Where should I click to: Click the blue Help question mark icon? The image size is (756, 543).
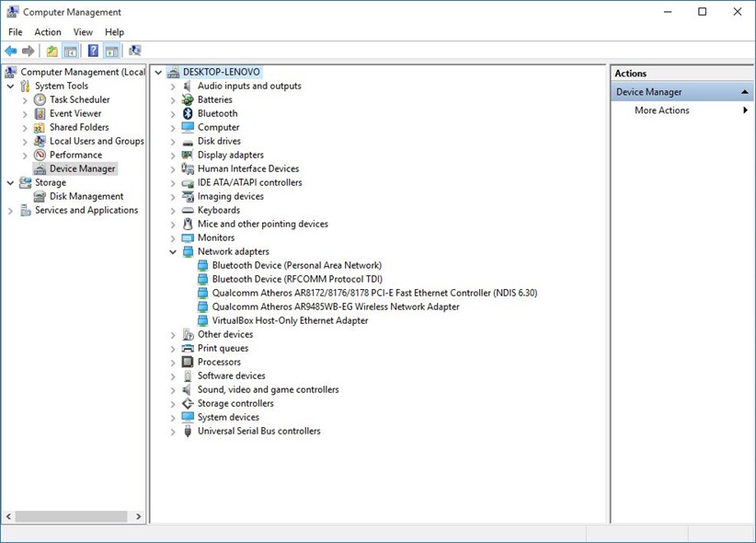[93, 51]
